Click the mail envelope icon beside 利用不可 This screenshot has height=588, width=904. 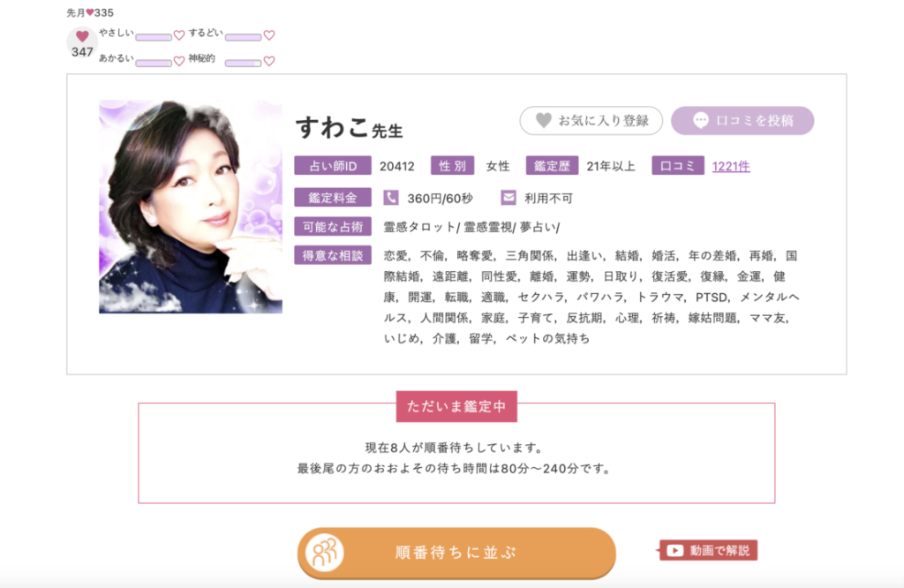[x=508, y=198]
